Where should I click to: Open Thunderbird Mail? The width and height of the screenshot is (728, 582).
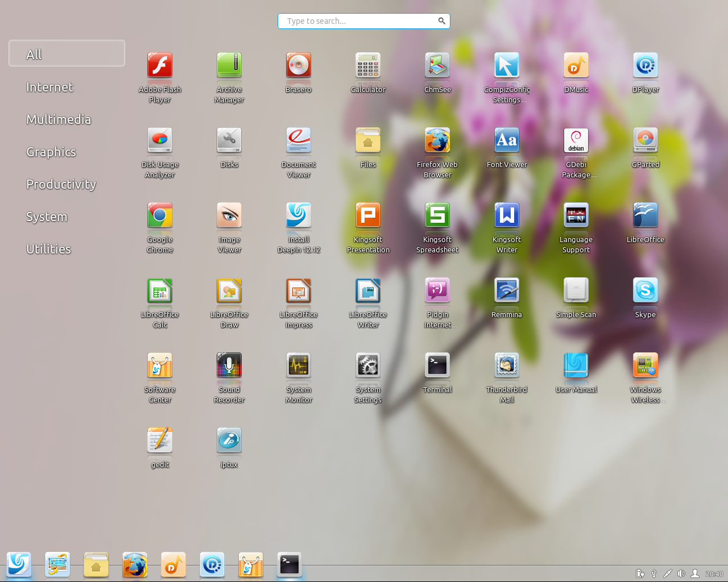tap(507, 365)
